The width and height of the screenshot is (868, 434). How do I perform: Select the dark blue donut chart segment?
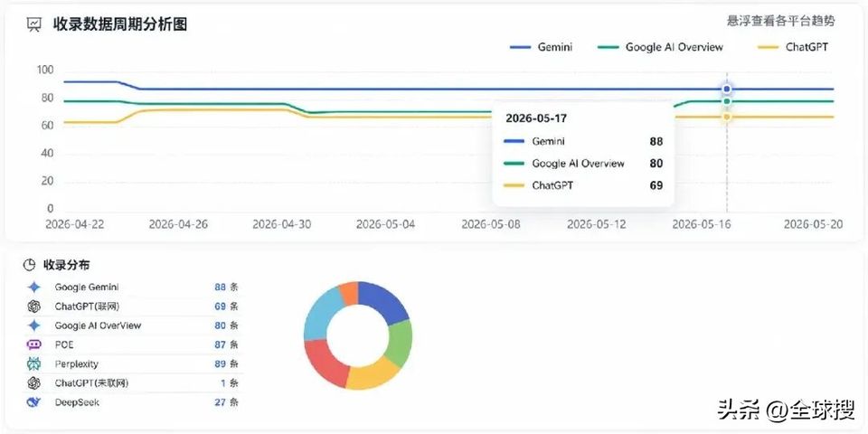pyautogui.click(x=385, y=302)
